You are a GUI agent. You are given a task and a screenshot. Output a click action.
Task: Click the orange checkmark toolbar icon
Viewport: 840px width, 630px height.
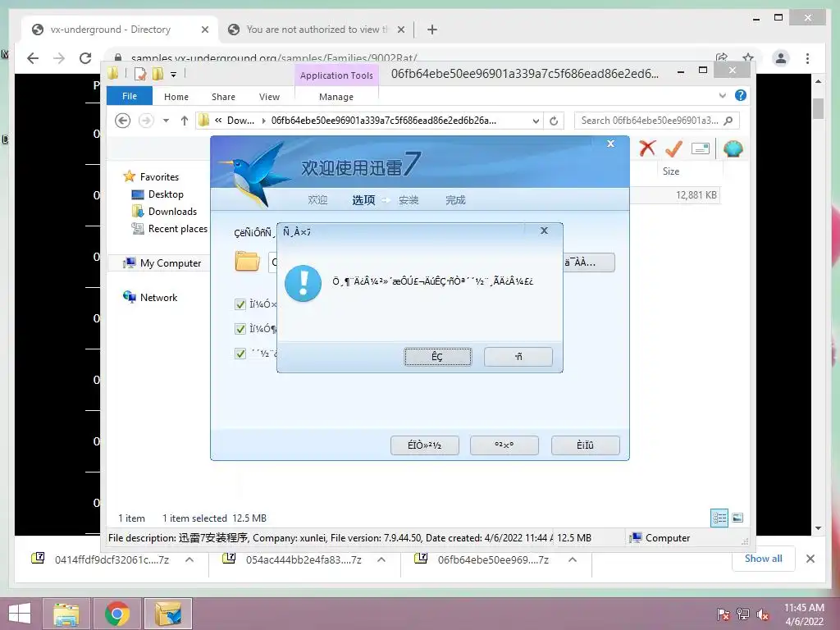(x=673, y=148)
